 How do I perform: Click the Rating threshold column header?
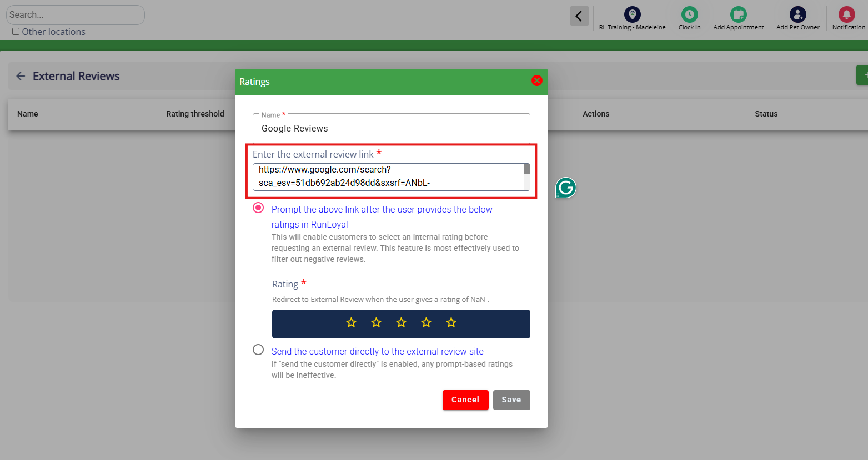(x=195, y=114)
